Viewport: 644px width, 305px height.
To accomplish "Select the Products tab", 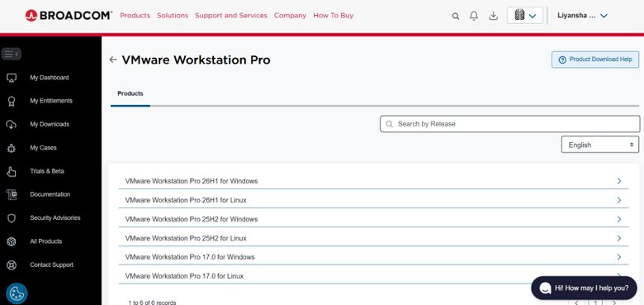I will 130,93.
